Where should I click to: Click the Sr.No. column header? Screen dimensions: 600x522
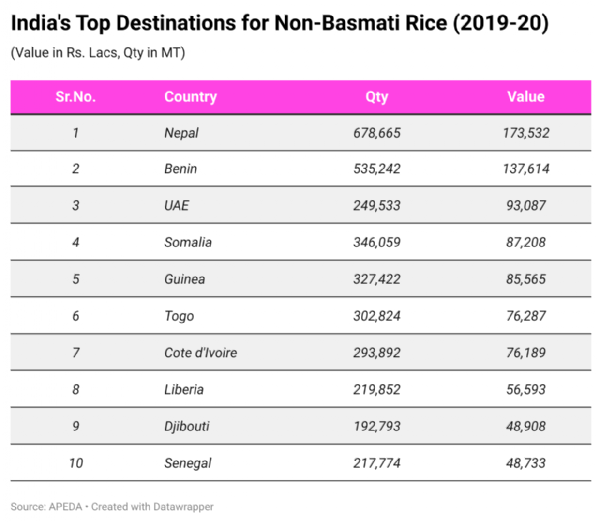75,97
